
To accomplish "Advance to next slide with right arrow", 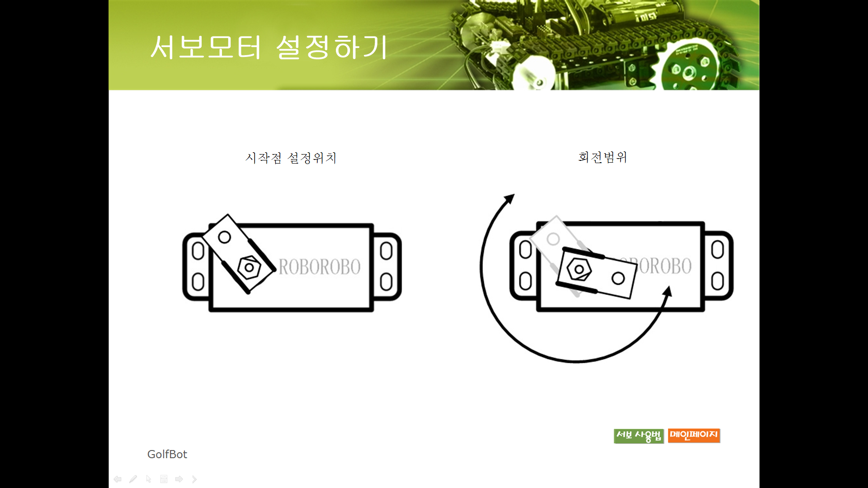I will 179,479.
